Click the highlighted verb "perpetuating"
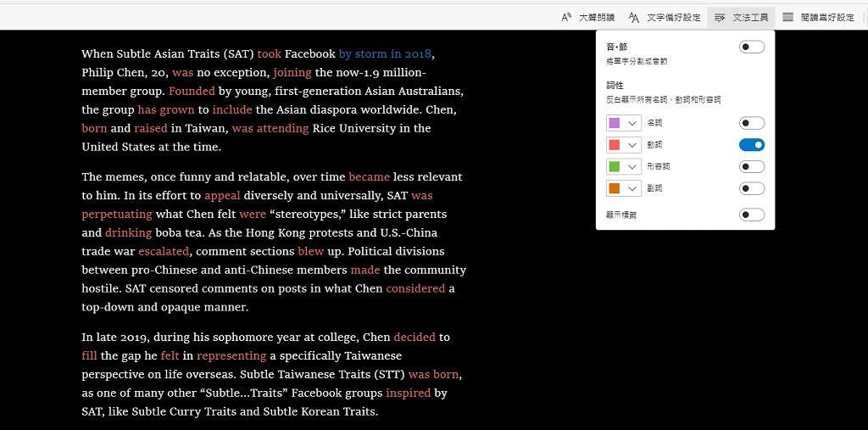Image resolution: width=868 pixels, height=430 pixels. 117,215
